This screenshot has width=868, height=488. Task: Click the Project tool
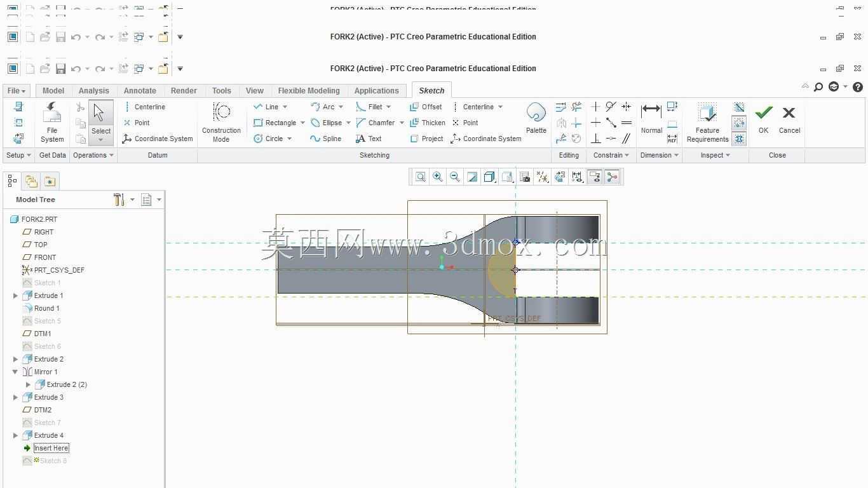[x=426, y=139]
